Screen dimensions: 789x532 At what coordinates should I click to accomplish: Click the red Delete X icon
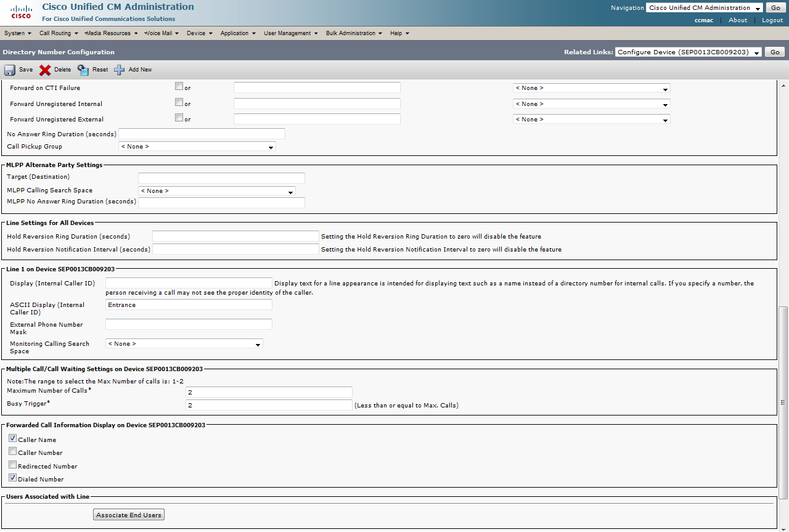pyautogui.click(x=45, y=70)
